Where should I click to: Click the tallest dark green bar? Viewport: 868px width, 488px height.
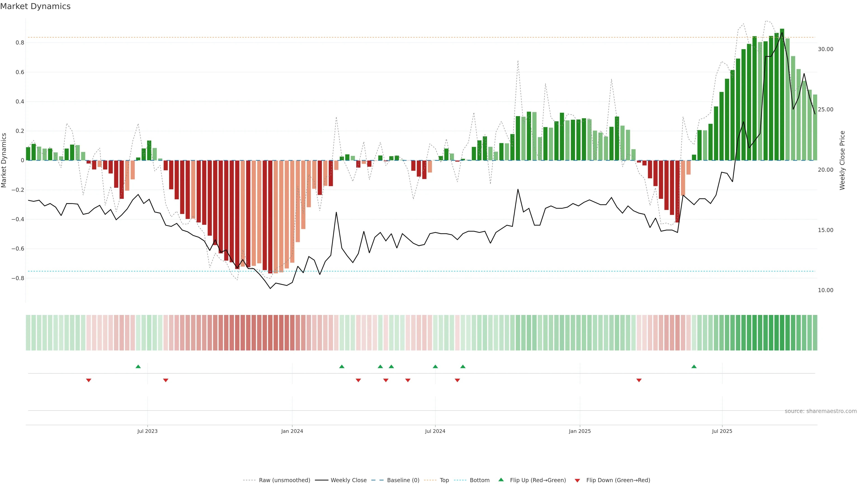782,94
